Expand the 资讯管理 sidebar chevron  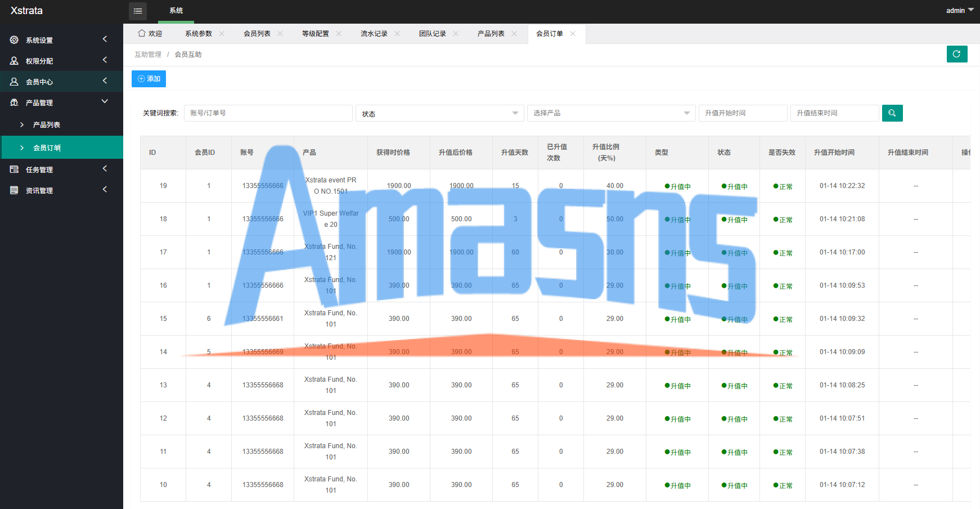coord(105,189)
